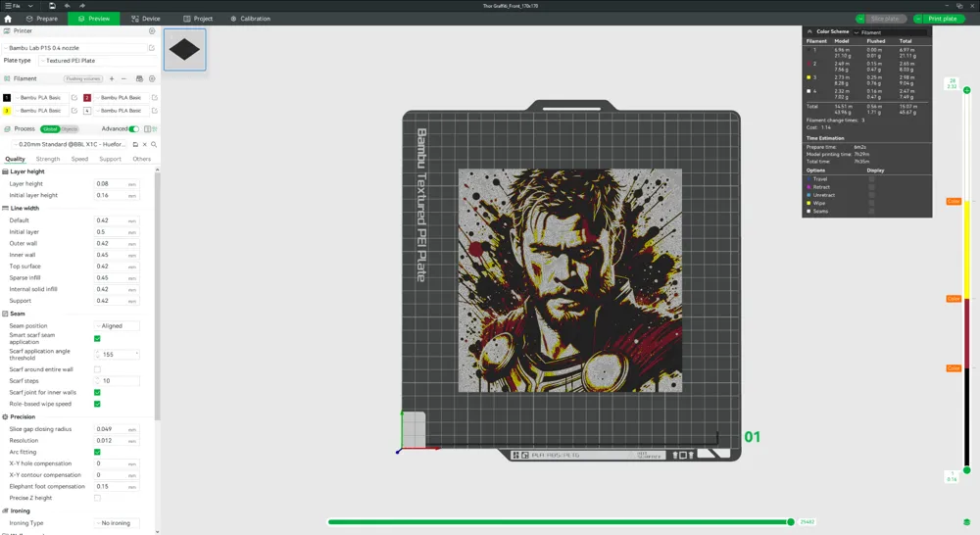Edit the Bambu Lab P1S printer preset
This screenshot has height=535, width=980.
[152, 47]
